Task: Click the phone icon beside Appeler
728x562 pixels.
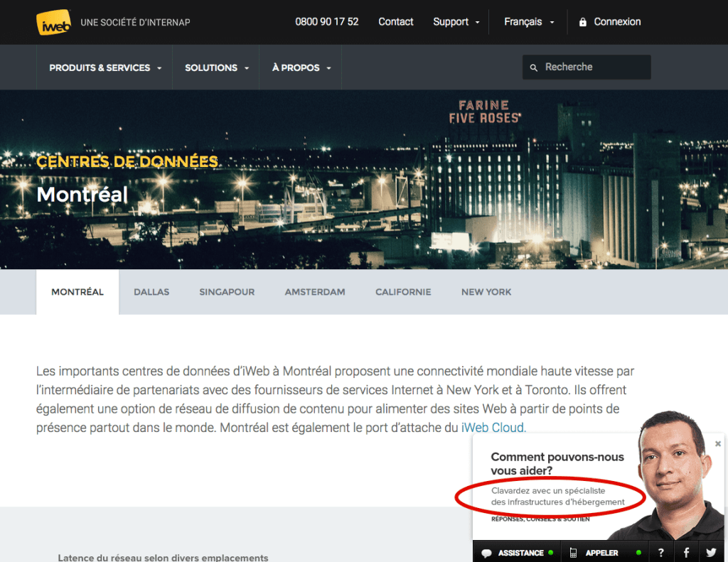Action: point(574,553)
